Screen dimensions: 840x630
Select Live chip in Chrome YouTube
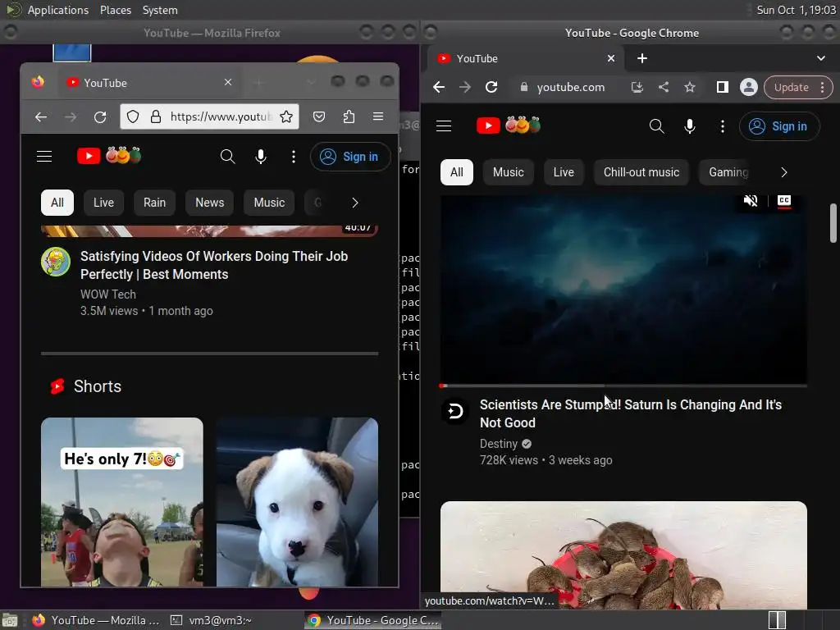(x=564, y=172)
